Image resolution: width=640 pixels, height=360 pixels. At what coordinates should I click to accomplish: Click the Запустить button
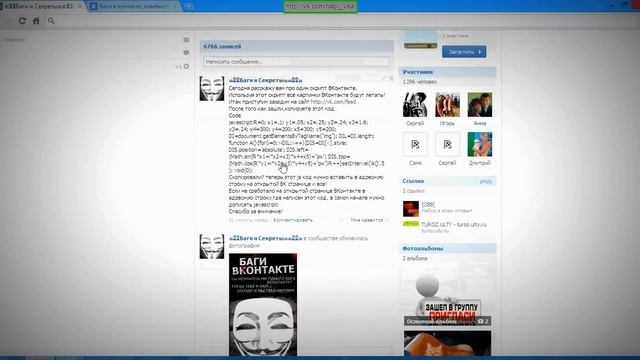click(x=464, y=52)
